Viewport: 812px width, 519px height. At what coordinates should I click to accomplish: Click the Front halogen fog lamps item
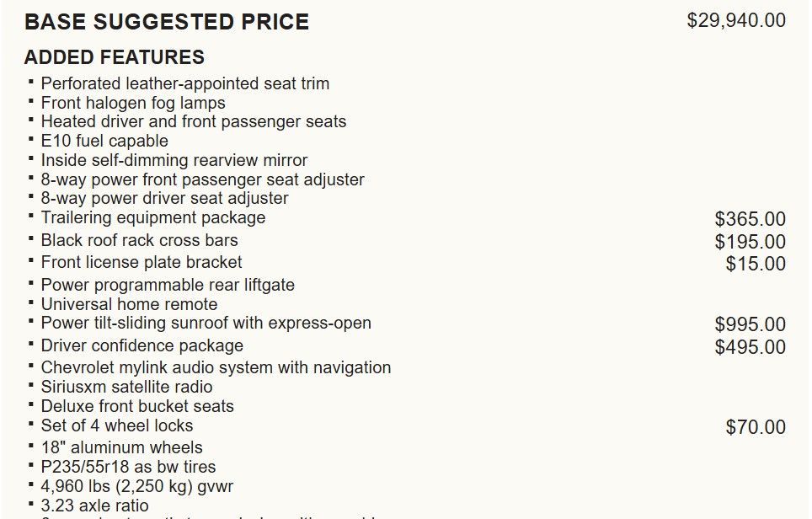click(x=133, y=103)
